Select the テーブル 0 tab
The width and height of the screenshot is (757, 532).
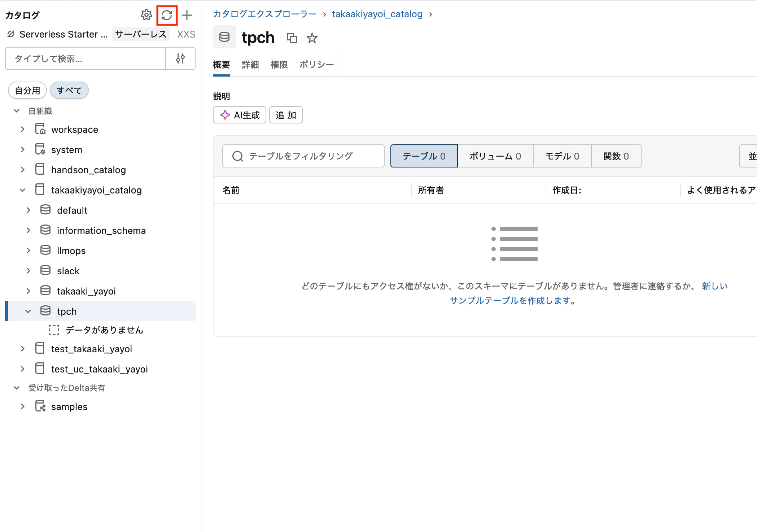click(x=424, y=156)
